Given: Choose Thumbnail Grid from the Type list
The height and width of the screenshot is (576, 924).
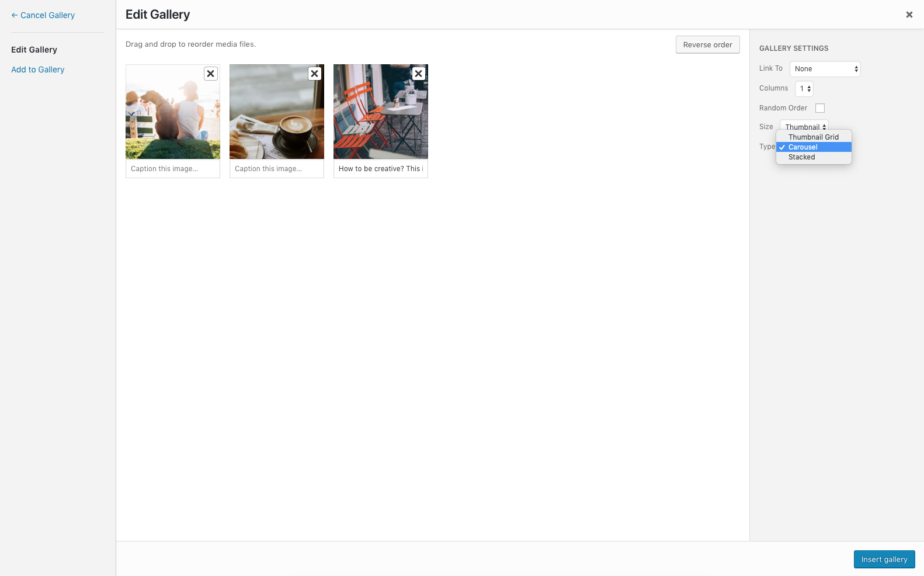Looking at the screenshot, I should [x=814, y=137].
